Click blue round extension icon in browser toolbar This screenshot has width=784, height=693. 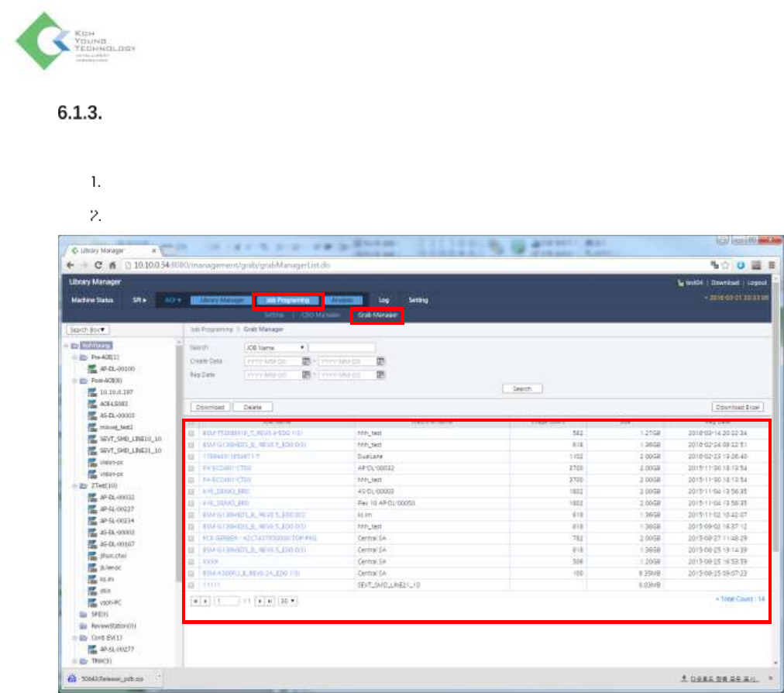pyautogui.click(x=741, y=265)
